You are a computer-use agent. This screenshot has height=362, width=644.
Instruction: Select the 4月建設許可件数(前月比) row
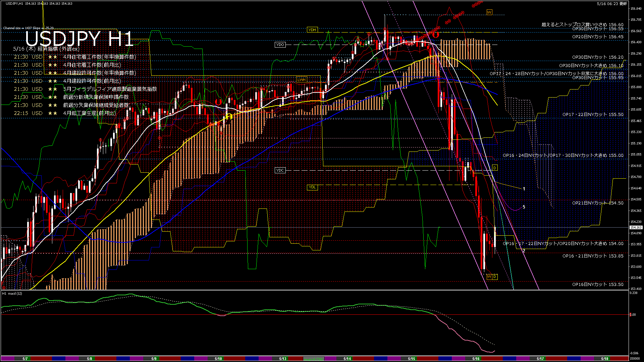(x=67, y=81)
